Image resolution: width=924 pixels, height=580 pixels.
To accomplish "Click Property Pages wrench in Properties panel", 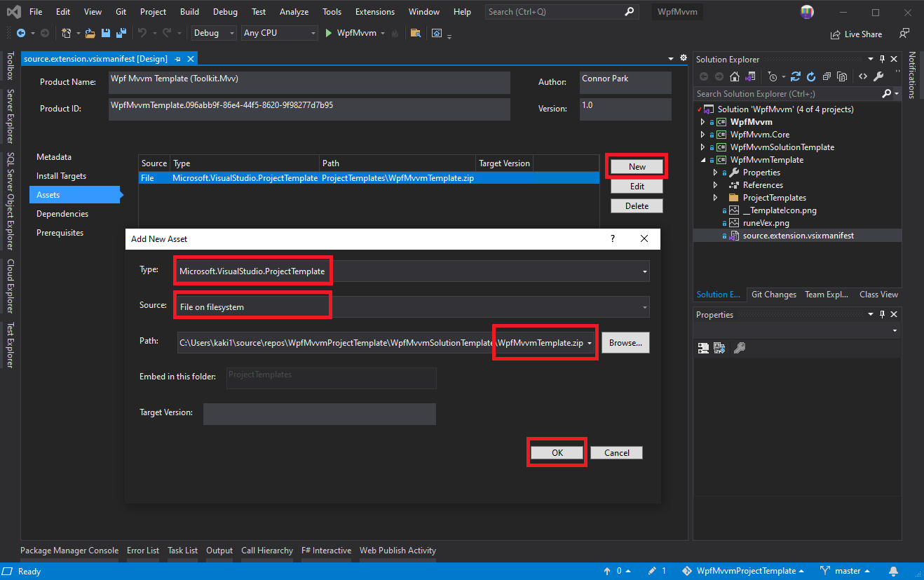I will point(739,348).
